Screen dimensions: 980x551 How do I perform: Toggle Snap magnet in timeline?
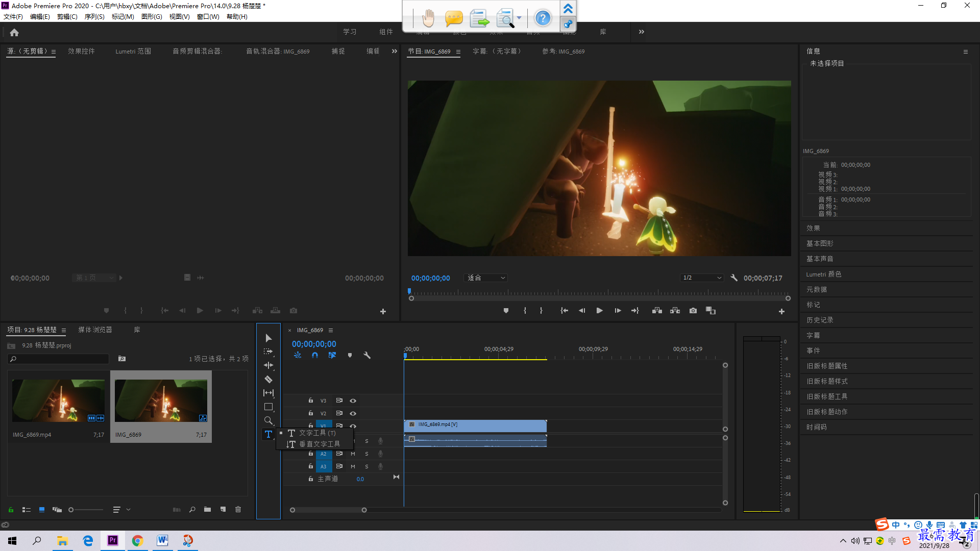315,355
